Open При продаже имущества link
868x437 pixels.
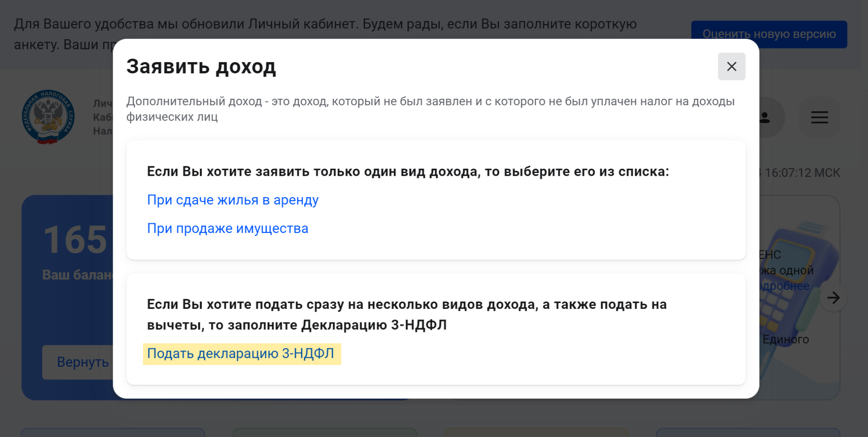coord(228,228)
